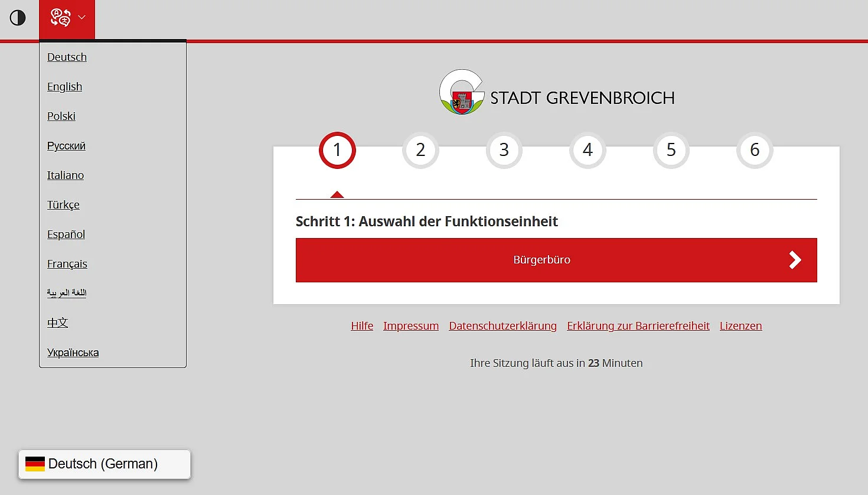Go to step 3 circle

pos(504,150)
